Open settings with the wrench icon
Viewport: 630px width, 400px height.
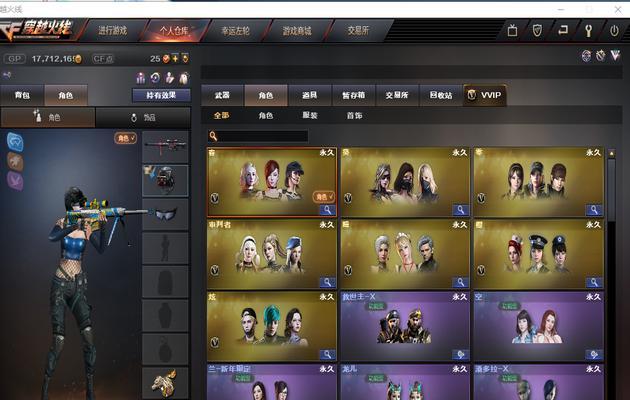589,31
